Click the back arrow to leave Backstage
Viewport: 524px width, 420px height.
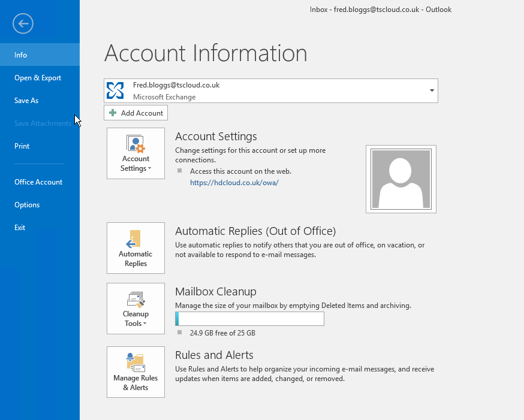(x=23, y=24)
